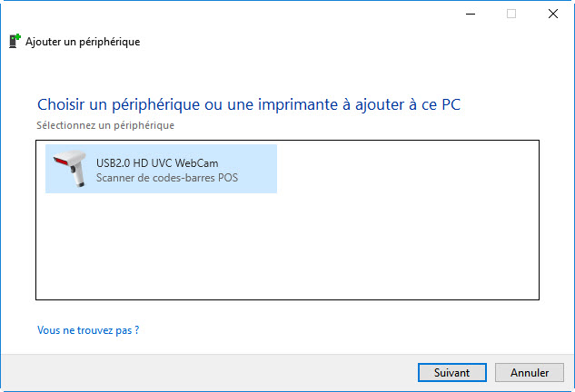Click the Add device wizard icon

coord(15,41)
